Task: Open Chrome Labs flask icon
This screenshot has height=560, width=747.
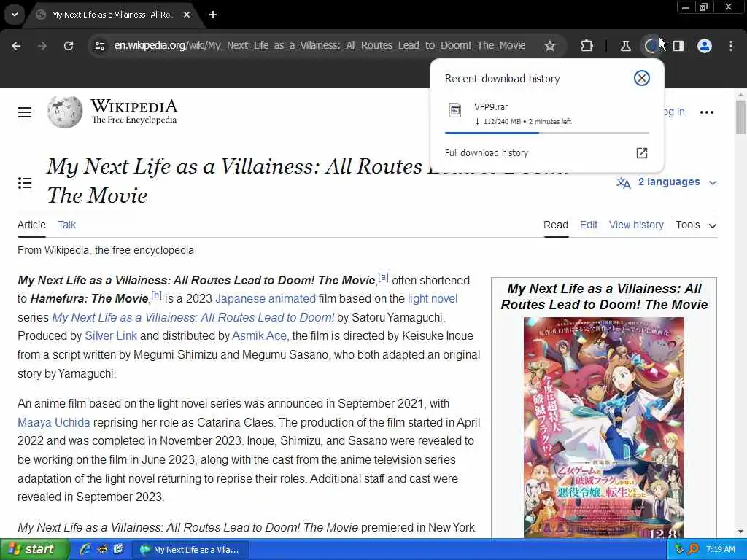Action: (625, 46)
